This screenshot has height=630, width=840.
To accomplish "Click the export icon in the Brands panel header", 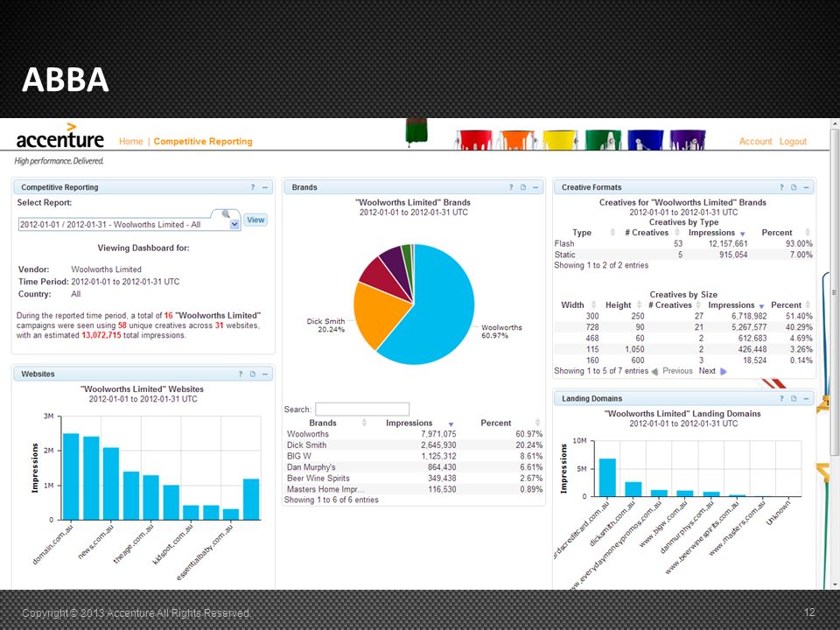I will coord(523,187).
